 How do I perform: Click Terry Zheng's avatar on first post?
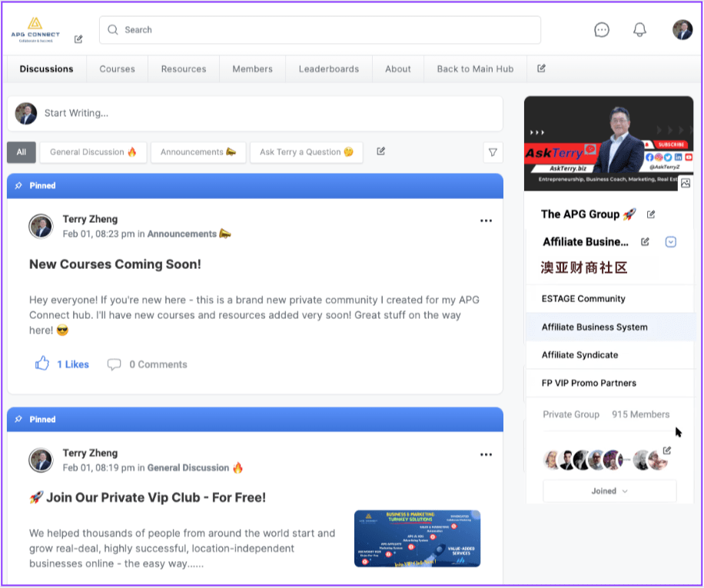coord(41,226)
